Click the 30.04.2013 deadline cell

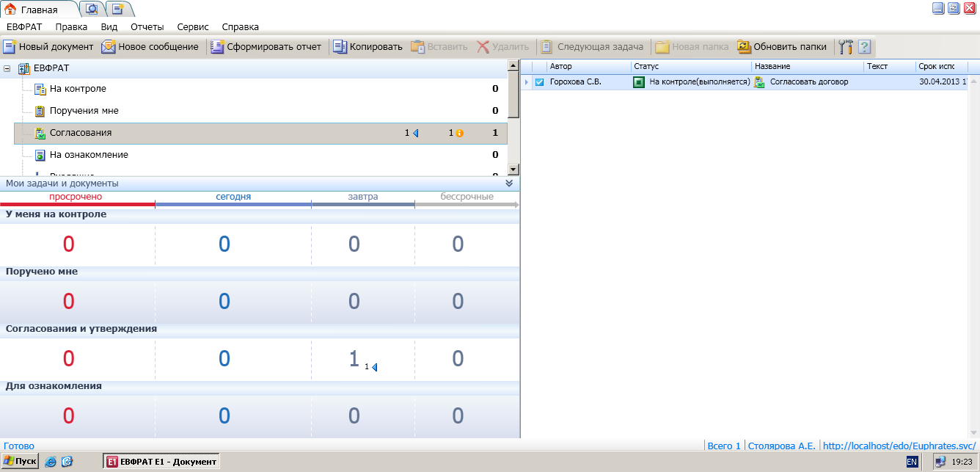943,82
